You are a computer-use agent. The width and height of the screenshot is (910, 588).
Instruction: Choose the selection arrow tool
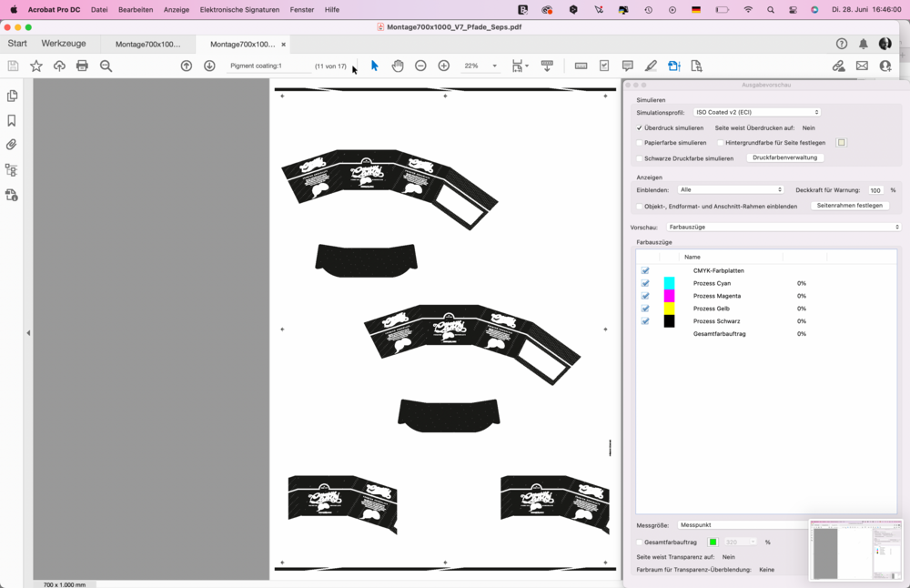[374, 66]
